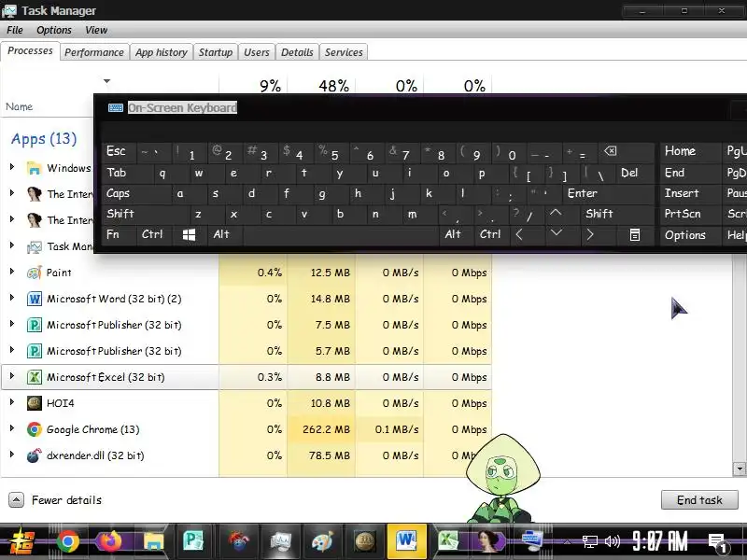The width and height of the screenshot is (747, 560).
Task: Click Options key on On-Screen Keyboard
Action: click(x=689, y=235)
